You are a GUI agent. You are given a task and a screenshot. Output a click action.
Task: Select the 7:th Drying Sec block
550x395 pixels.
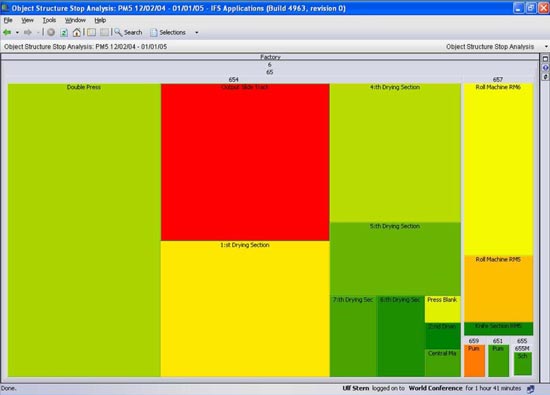click(353, 336)
